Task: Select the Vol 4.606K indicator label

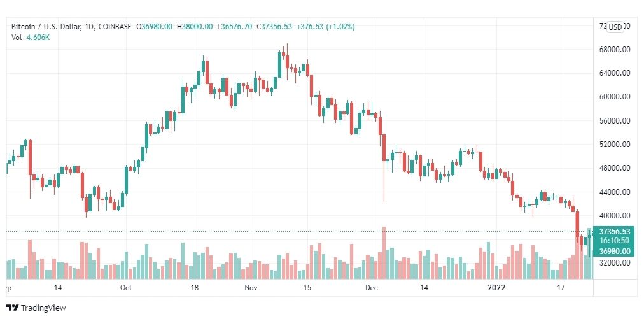Action: click(x=31, y=38)
